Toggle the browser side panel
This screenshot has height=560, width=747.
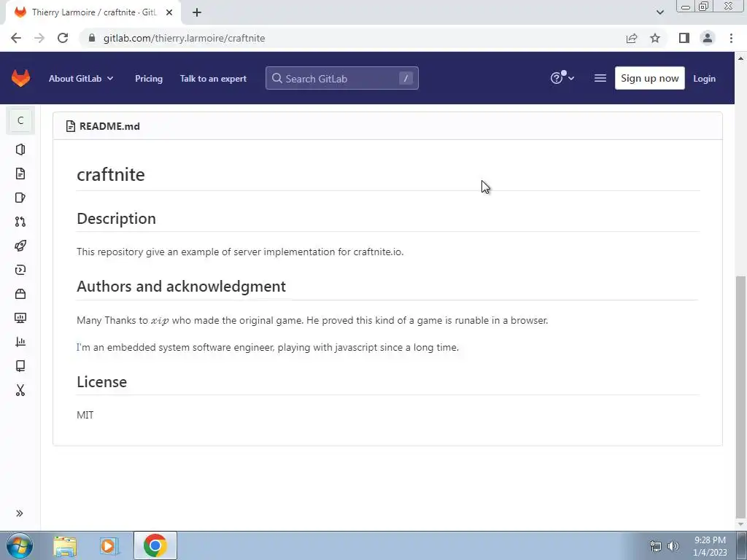coord(684,38)
